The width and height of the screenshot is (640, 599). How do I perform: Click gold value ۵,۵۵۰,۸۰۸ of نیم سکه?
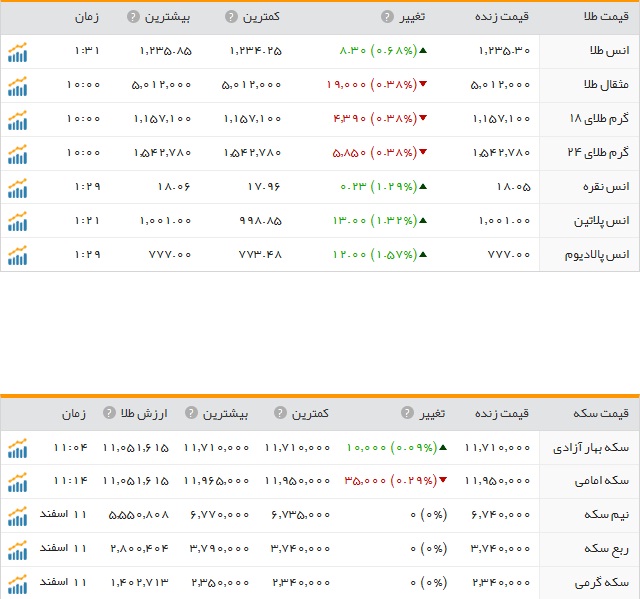pos(139,515)
